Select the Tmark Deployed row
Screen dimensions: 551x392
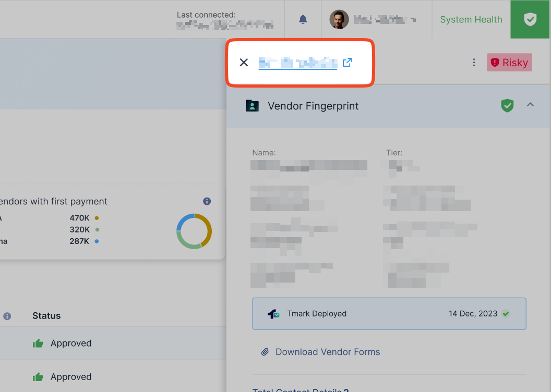[389, 314]
